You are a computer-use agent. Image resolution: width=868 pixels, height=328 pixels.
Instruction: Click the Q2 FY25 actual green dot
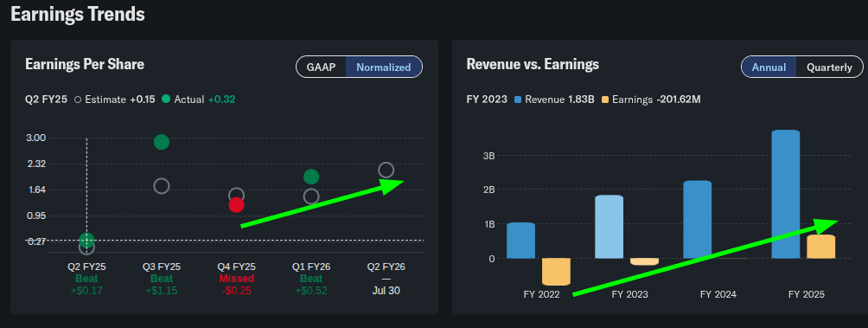click(x=86, y=240)
